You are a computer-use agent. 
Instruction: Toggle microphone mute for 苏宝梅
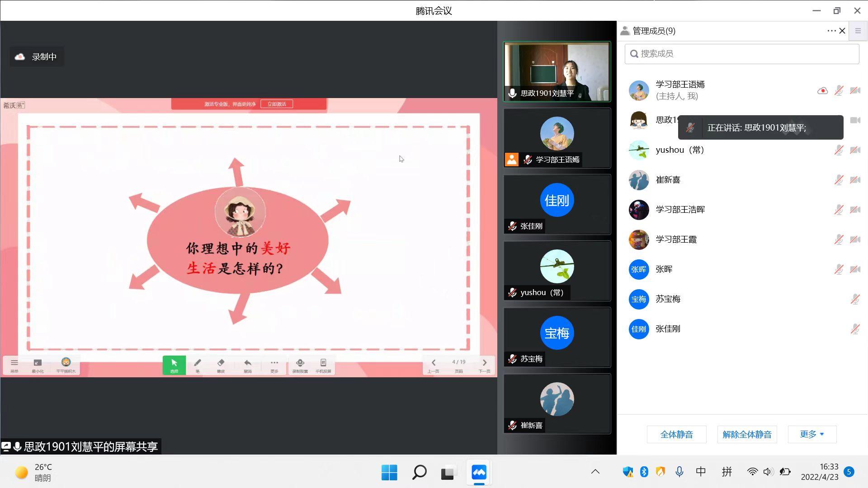pyautogui.click(x=855, y=299)
